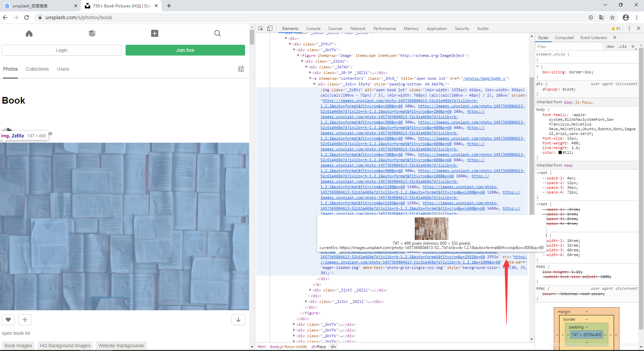The image size is (644, 351).
Task: Add photo to collection plus button
Action: [25, 320]
